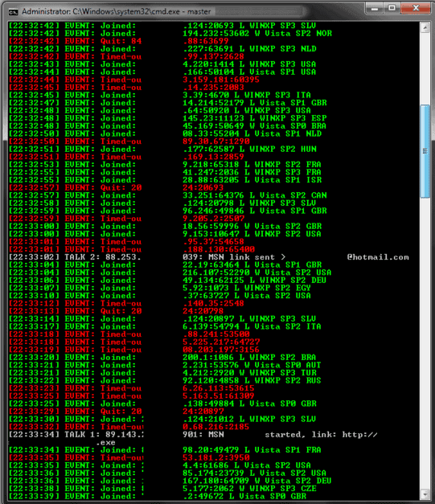Select the text "92.120:4858 L WINXP SP2 RUS"
This screenshot has width=435, height=504.
(x=252, y=380)
